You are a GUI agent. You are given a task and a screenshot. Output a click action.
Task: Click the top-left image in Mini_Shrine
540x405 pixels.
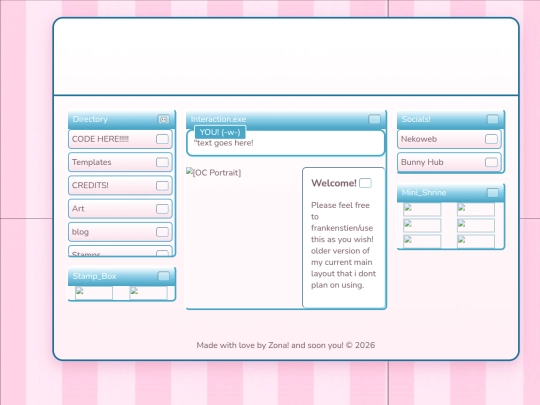422,209
